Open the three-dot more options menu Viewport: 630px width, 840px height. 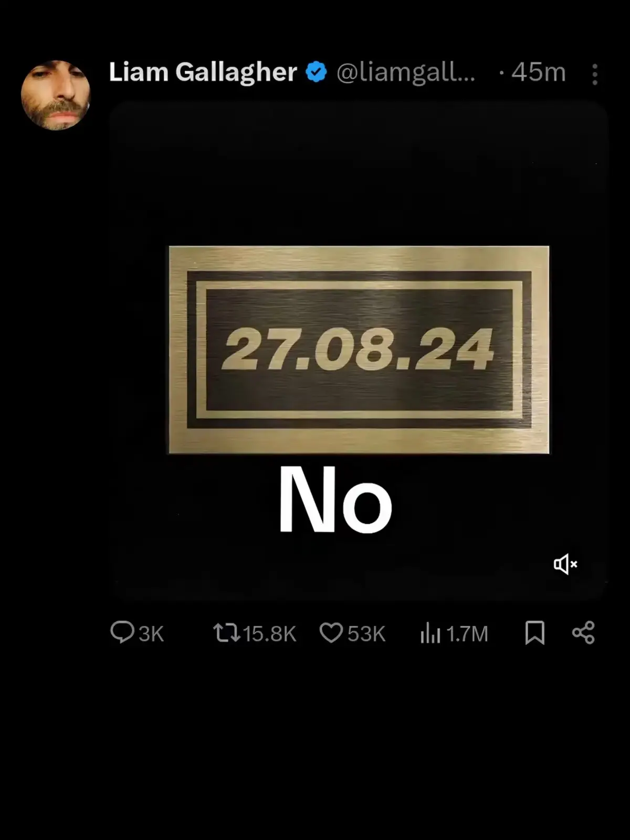pyautogui.click(x=595, y=75)
